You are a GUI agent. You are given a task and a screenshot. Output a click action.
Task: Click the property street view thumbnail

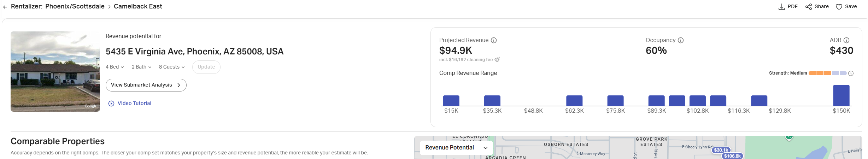[55, 71]
